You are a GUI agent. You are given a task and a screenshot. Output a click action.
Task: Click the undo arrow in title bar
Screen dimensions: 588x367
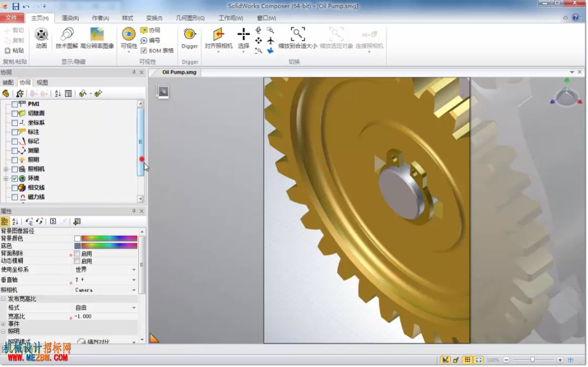[x=26, y=6]
